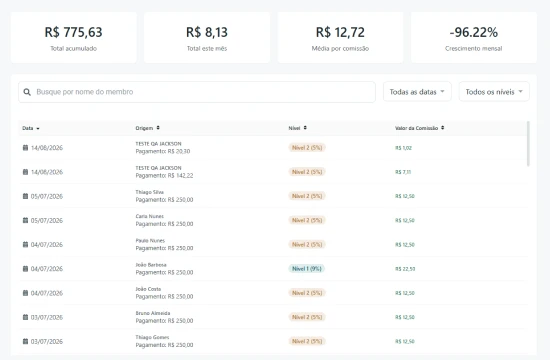Click Nível 2 (5%) badge in Paulo Nunes's row
Screen dimensions: 550x360
coord(307,245)
